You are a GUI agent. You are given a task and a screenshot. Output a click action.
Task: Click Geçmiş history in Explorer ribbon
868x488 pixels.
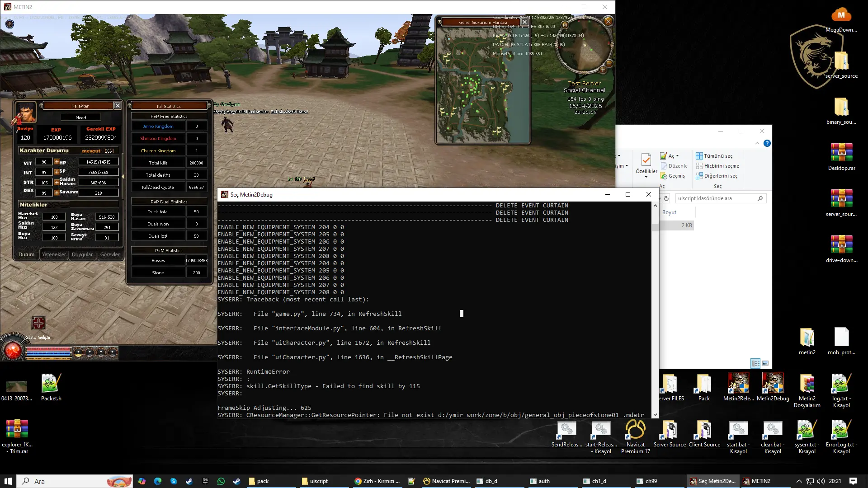point(673,176)
